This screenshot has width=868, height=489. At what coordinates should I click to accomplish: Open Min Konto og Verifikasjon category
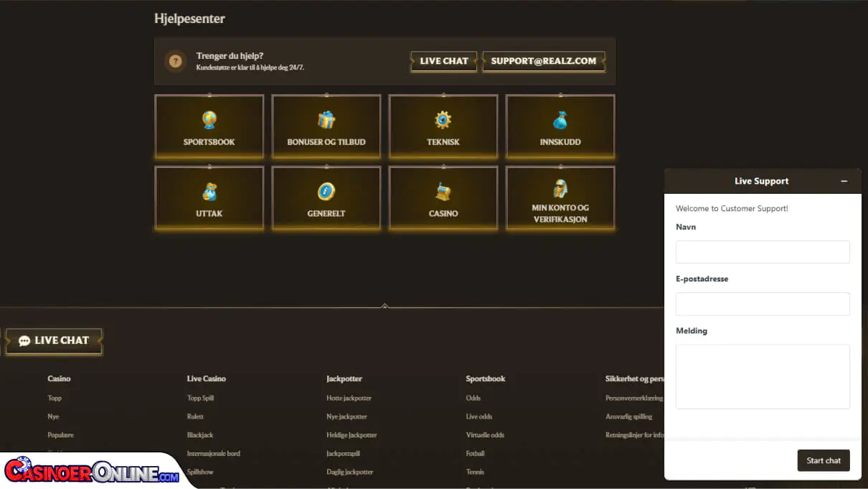(560, 198)
